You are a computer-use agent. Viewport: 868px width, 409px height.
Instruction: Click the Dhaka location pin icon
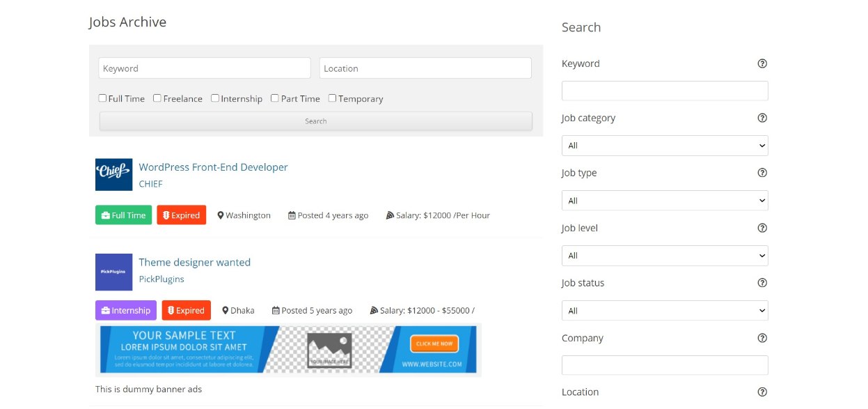(226, 311)
